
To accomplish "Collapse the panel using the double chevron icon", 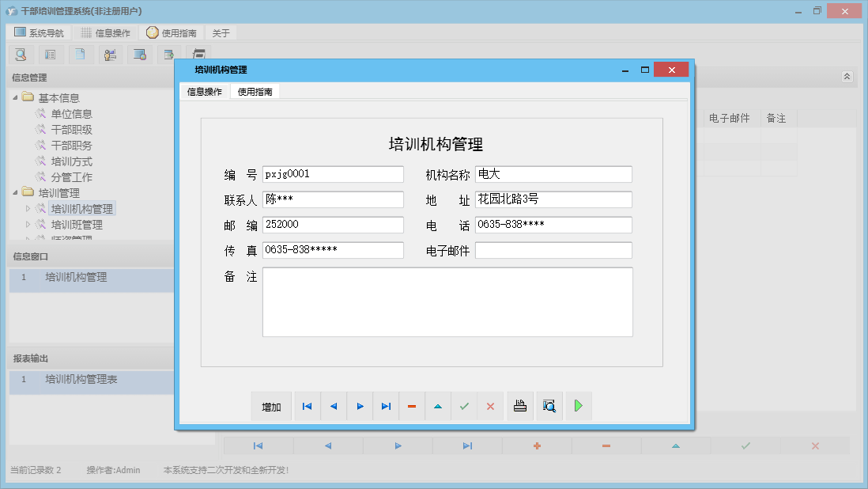I will coord(847,77).
